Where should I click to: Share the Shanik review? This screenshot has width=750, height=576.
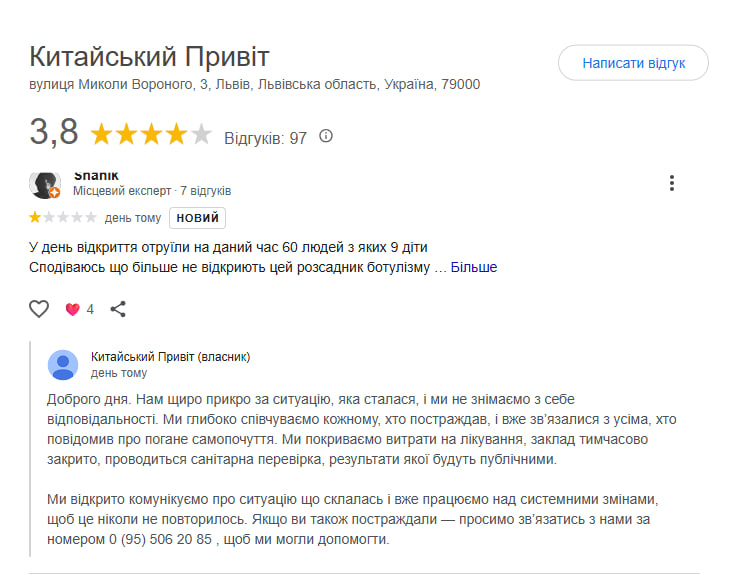click(118, 309)
